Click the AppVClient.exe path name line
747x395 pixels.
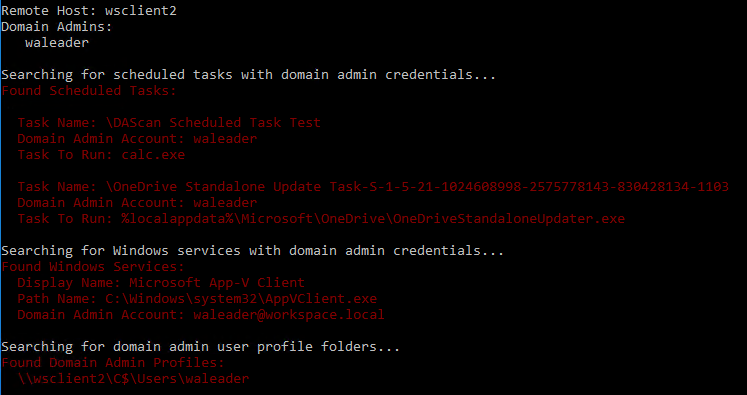point(197,299)
